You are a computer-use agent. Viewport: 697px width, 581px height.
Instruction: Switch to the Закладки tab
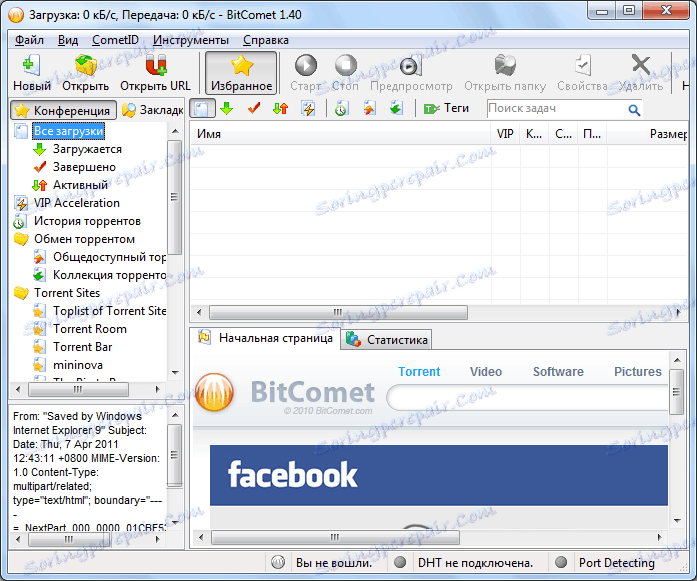point(152,110)
